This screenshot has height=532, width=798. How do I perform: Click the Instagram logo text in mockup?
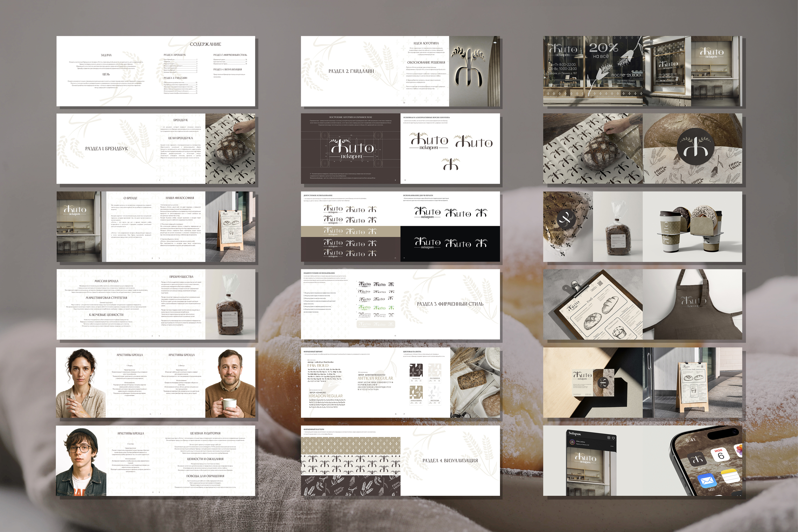click(575, 434)
